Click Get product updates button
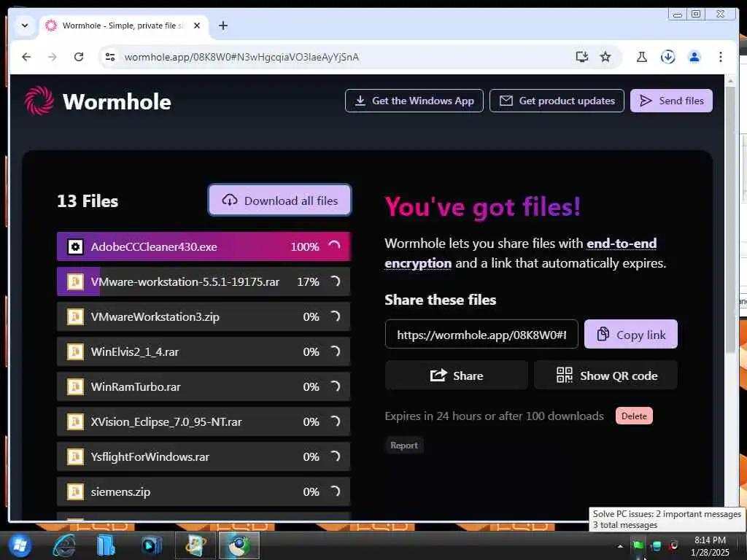This screenshot has width=747, height=560. tap(557, 101)
